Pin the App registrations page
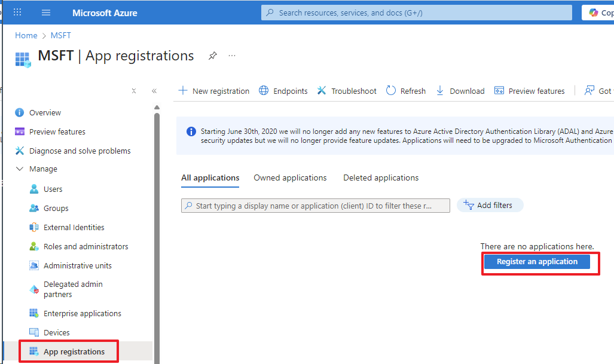 (212, 56)
